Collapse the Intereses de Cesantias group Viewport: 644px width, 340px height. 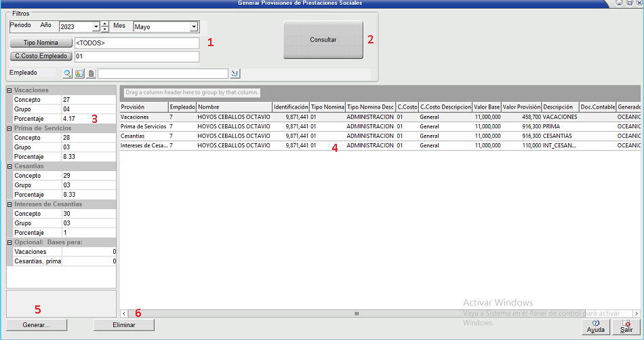click(9, 204)
